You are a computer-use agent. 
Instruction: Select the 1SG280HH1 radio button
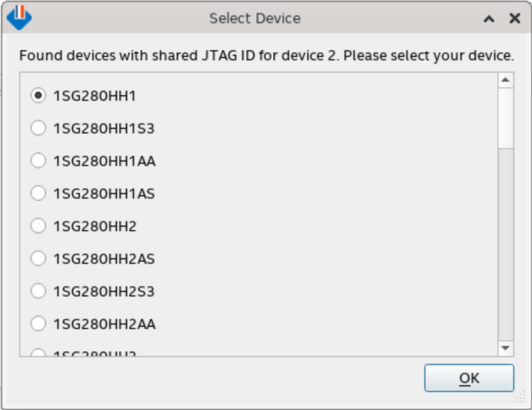pyautogui.click(x=38, y=96)
